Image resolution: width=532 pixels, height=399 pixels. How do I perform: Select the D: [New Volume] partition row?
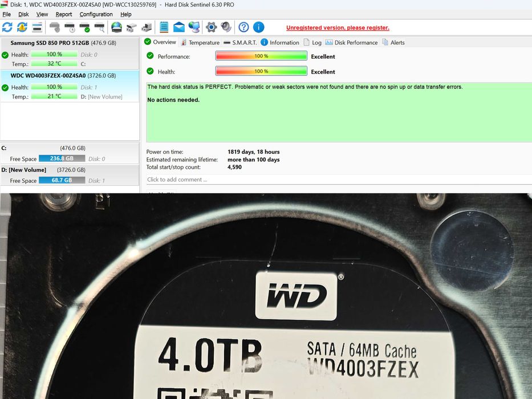point(70,175)
